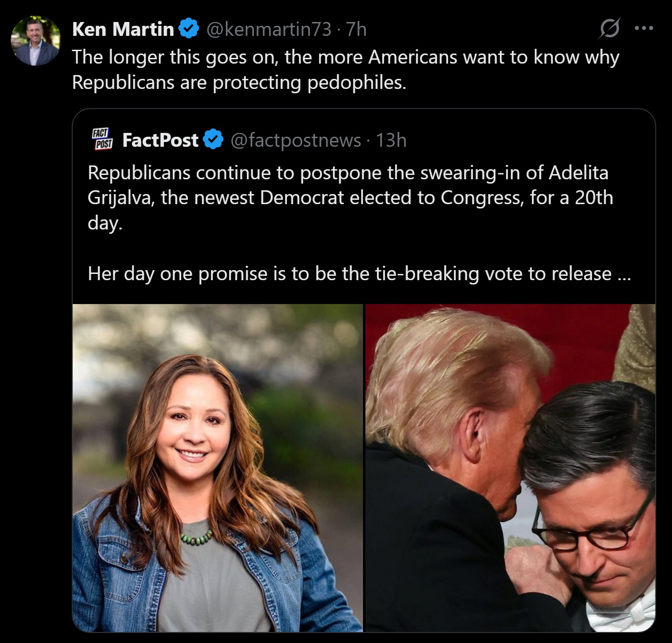The width and height of the screenshot is (672, 643).
Task: Expand truncated quoted text at the ellipsis
Action: click(x=624, y=275)
